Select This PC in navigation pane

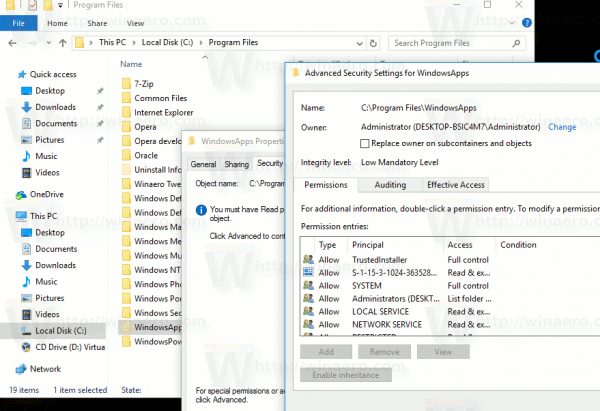(44, 216)
